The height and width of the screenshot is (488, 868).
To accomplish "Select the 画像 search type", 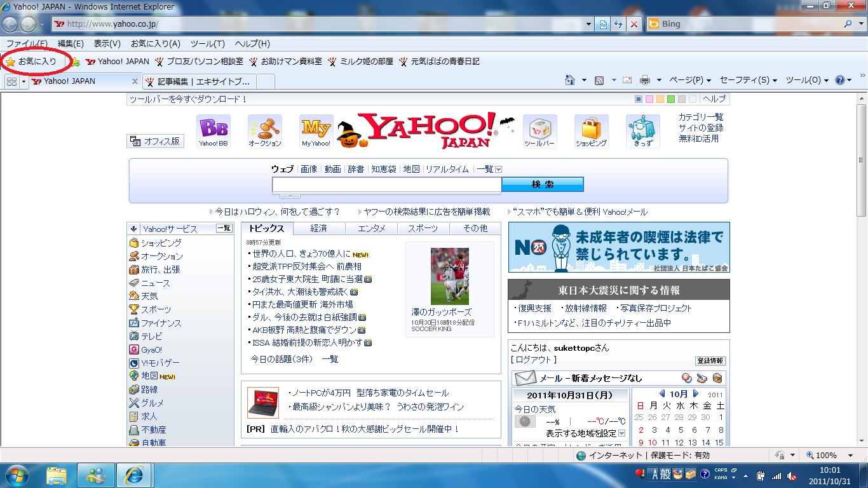I will pyautogui.click(x=309, y=169).
